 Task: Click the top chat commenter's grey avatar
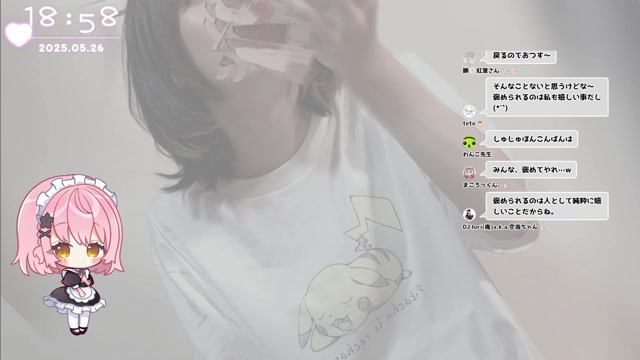tap(469, 58)
